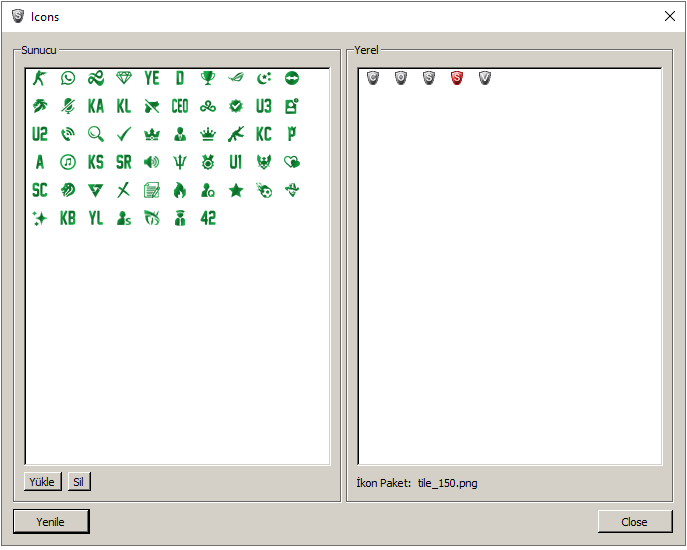Select the single letter D icon
This screenshot has width=687, height=550.
[180, 78]
